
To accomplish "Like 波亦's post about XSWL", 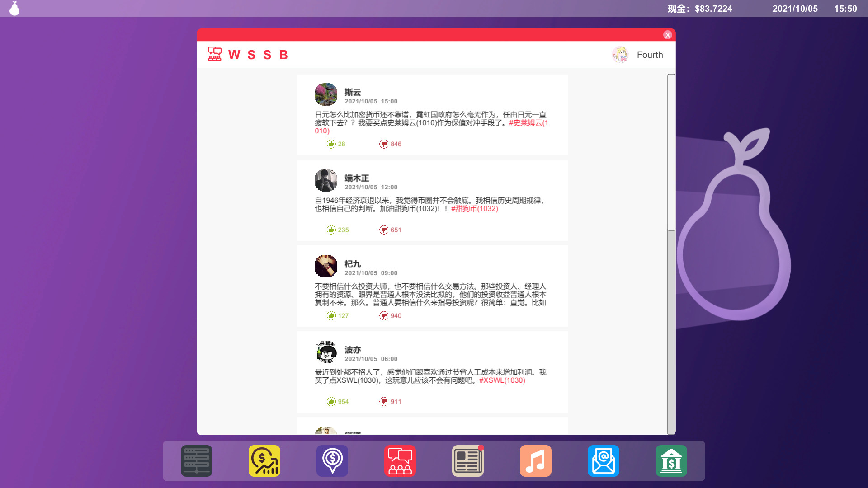I will tap(332, 401).
